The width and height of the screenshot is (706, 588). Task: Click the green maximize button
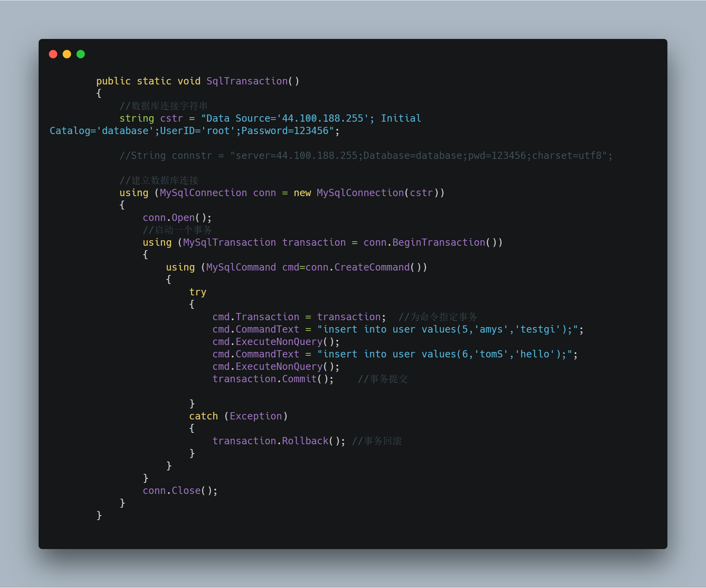pyautogui.click(x=82, y=54)
